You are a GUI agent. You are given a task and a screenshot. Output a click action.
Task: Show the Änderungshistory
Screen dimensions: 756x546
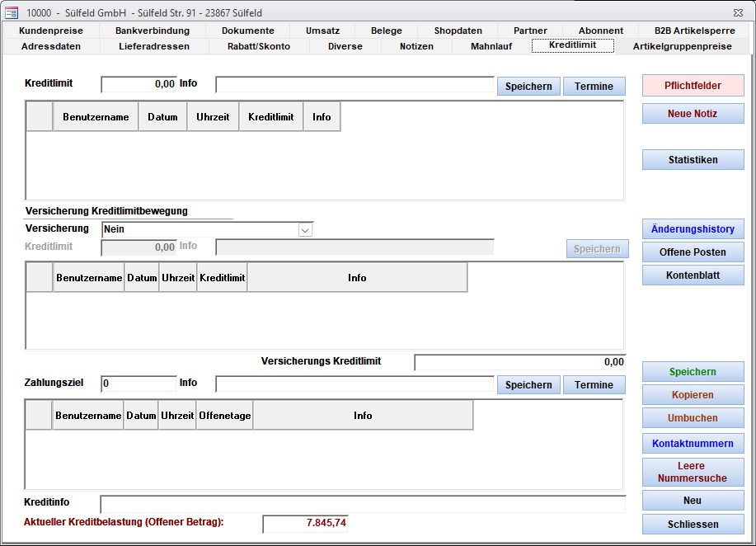(693, 229)
